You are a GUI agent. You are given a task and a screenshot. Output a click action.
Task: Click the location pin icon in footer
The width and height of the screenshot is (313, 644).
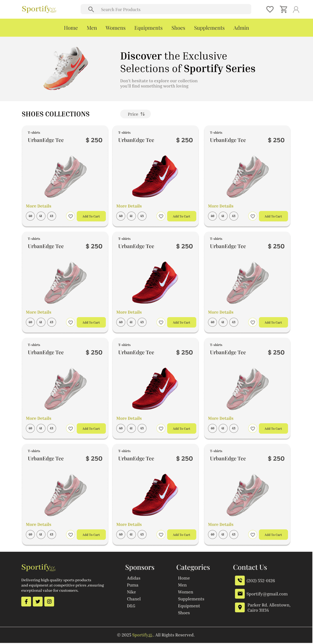(x=240, y=607)
